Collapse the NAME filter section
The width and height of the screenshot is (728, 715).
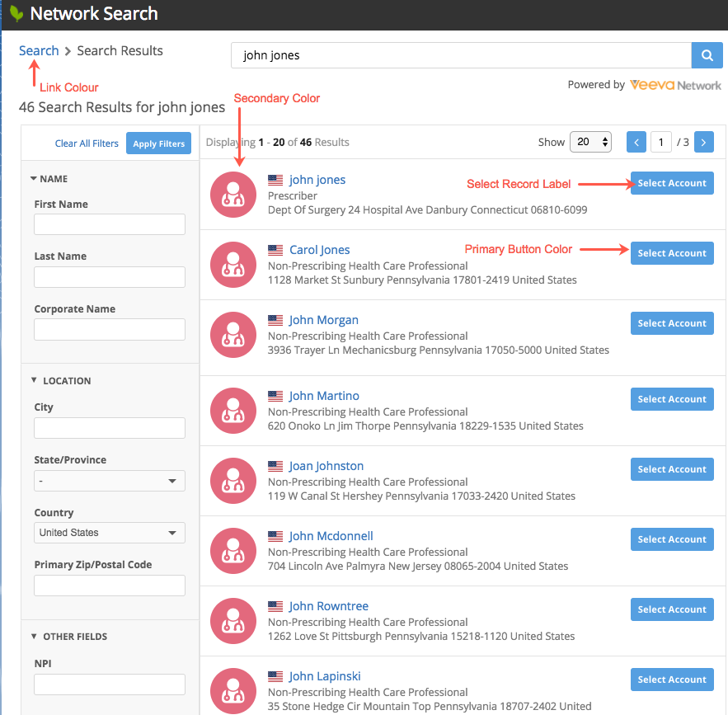(x=34, y=179)
